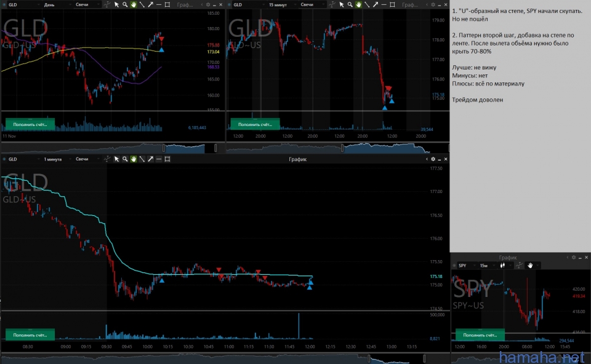Select the График tab of 1-minute chart
591x364 pixels.
pyautogui.click(x=298, y=159)
